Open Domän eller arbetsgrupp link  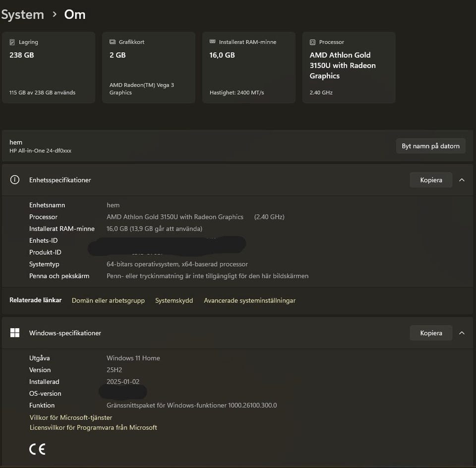pyautogui.click(x=108, y=300)
